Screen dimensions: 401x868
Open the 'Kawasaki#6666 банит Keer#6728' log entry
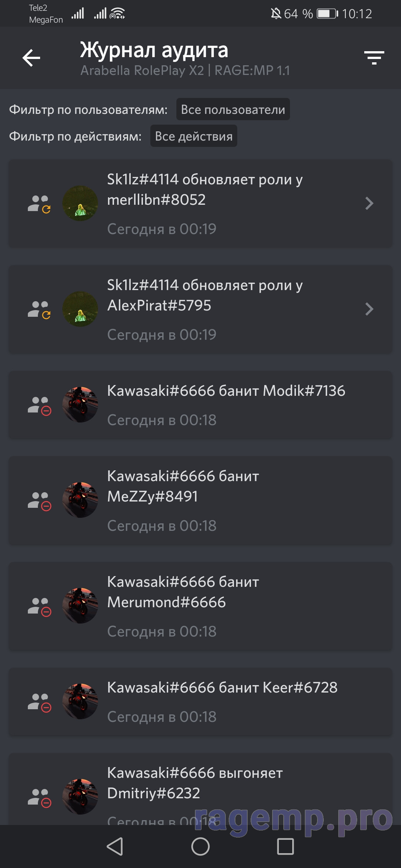click(x=200, y=702)
